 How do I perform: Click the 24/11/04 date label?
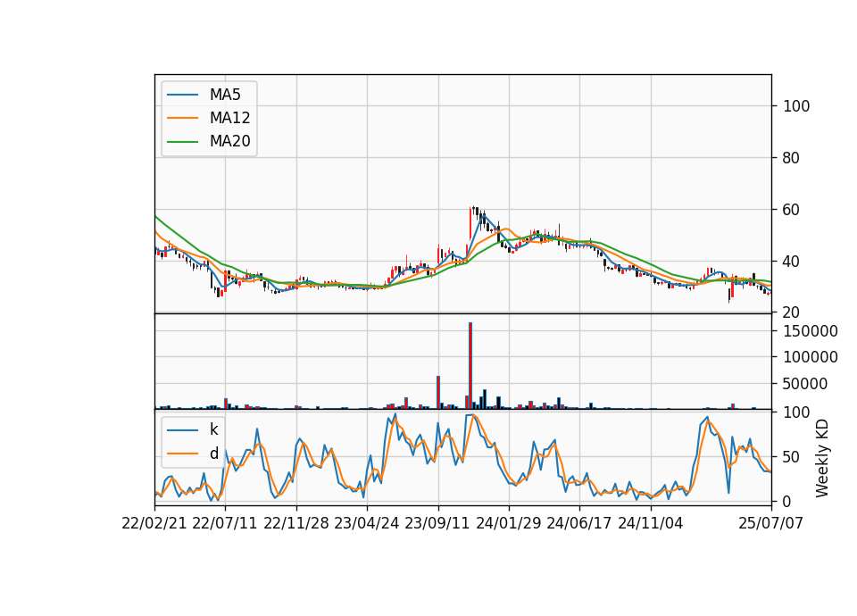pos(651,523)
